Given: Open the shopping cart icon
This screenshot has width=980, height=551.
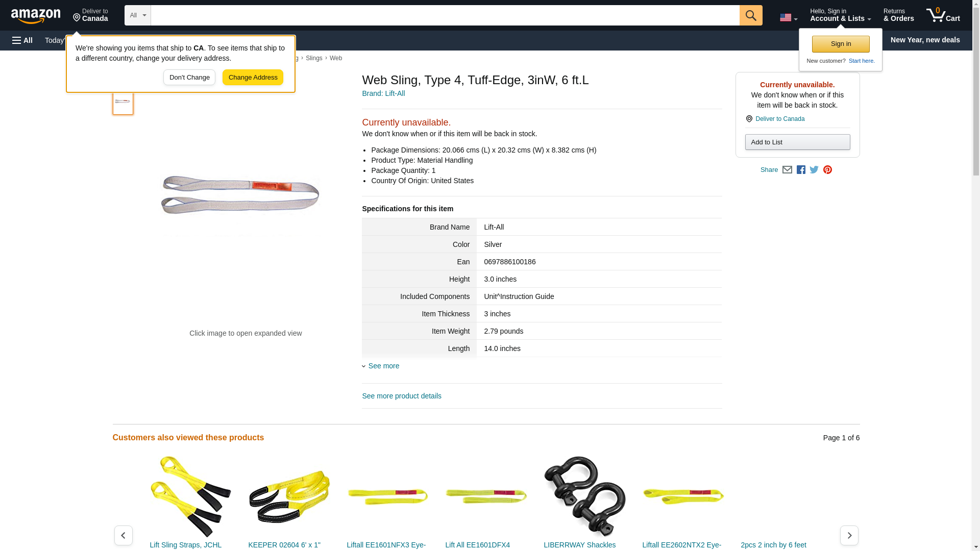Looking at the screenshot, I should click(943, 15).
